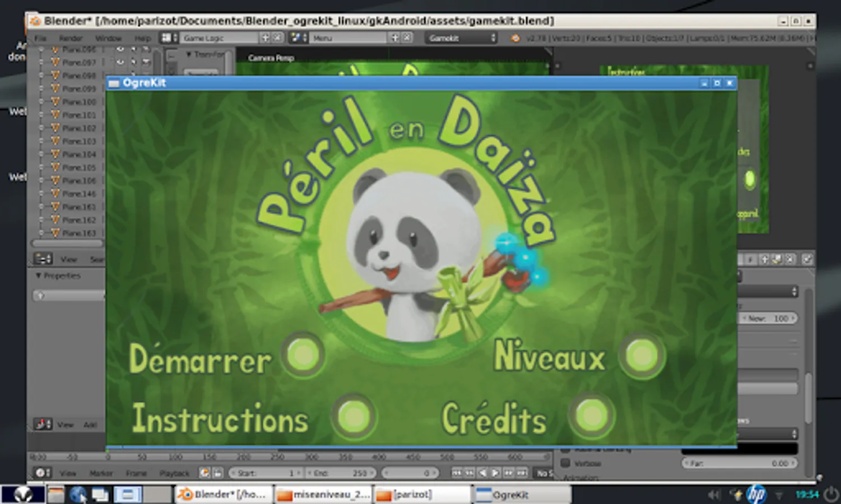Click the mesh icon of Plane.101

point(55,115)
